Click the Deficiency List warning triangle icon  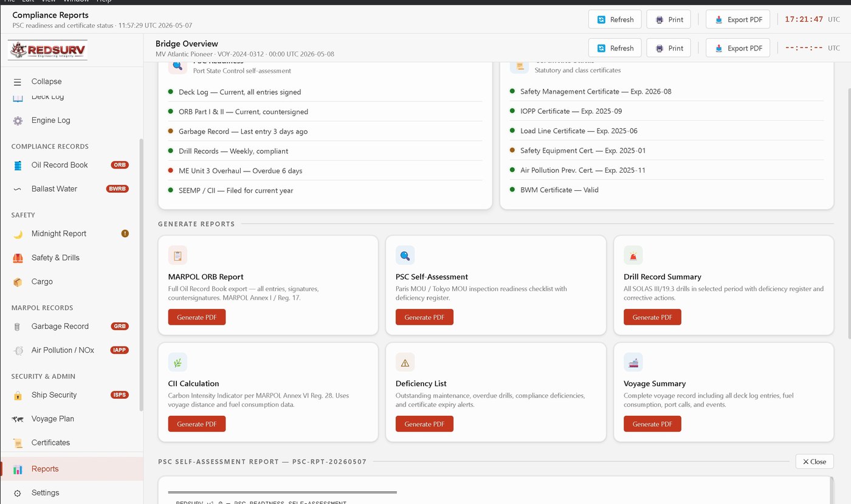click(x=405, y=362)
